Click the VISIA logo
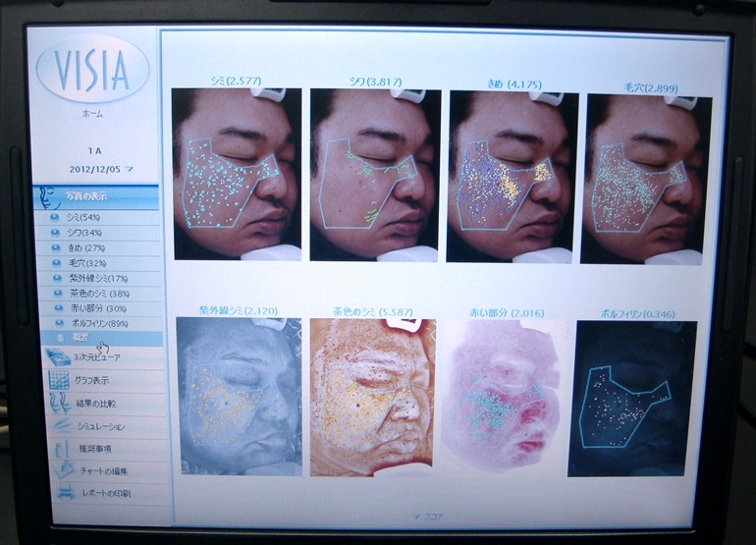 click(91, 69)
